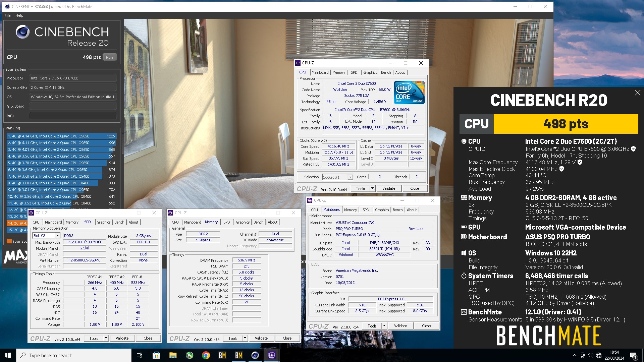Open Microsoft Store from the taskbar
This screenshot has width=644, height=362.
click(156, 355)
